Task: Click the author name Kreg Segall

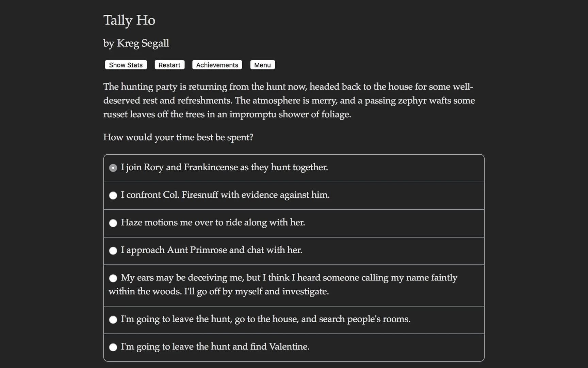Action: point(136,43)
